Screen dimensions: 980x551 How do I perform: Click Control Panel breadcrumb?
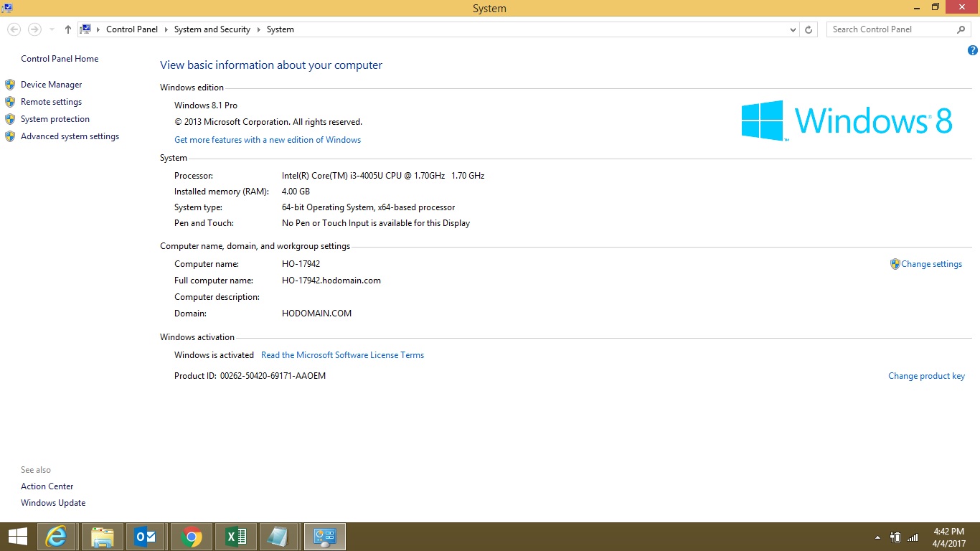point(132,29)
